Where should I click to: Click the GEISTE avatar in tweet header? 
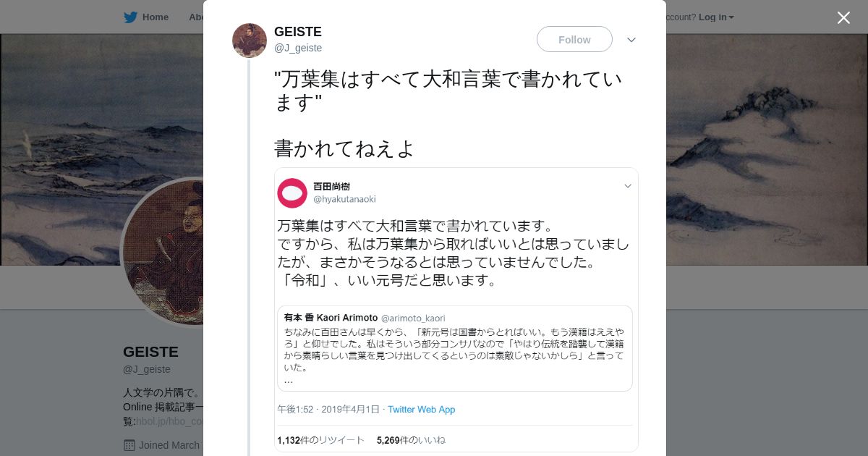pyautogui.click(x=250, y=41)
